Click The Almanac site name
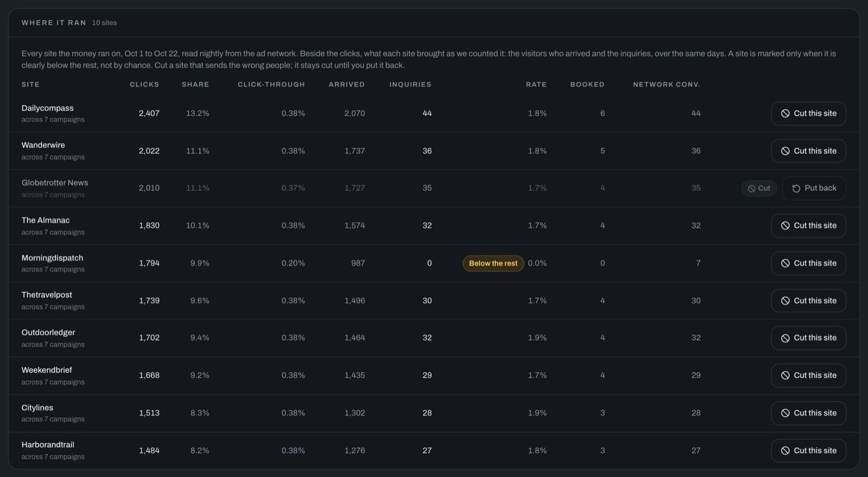Viewport: 868px width, 477px height. (x=46, y=220)
